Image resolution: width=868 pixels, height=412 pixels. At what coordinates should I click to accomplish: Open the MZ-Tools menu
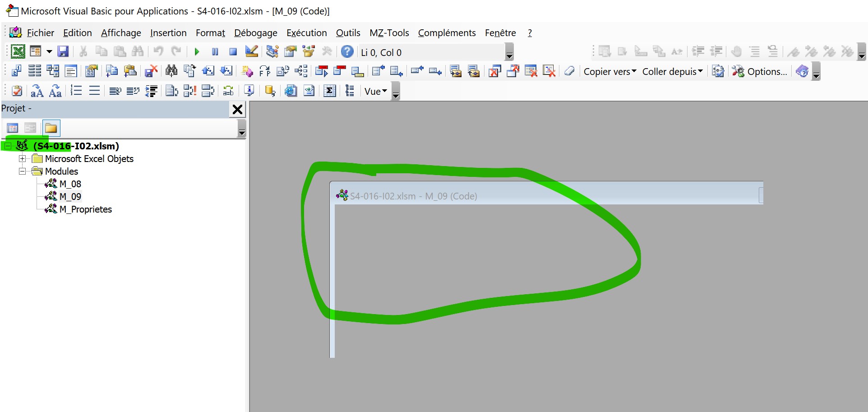pos(389,33)
